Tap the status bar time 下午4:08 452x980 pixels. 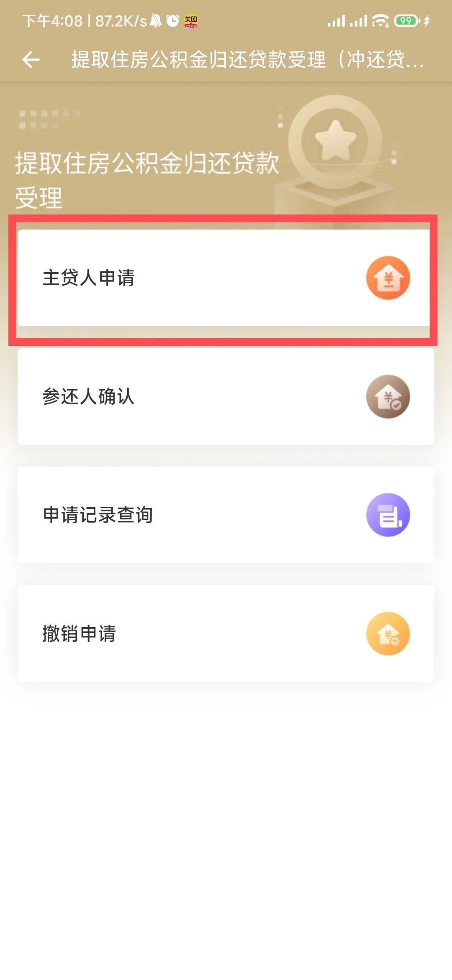[x=53, y=21]
